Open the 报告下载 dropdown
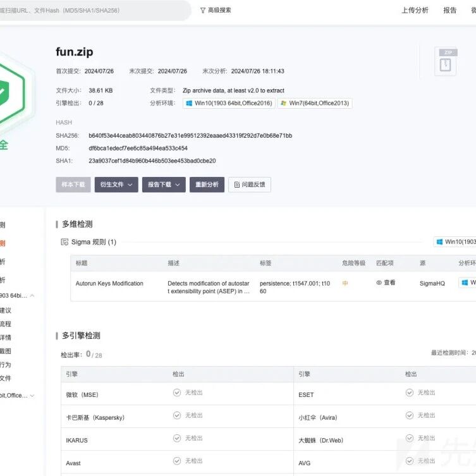This screenshot has height=476, width=476. click(164, 185)
